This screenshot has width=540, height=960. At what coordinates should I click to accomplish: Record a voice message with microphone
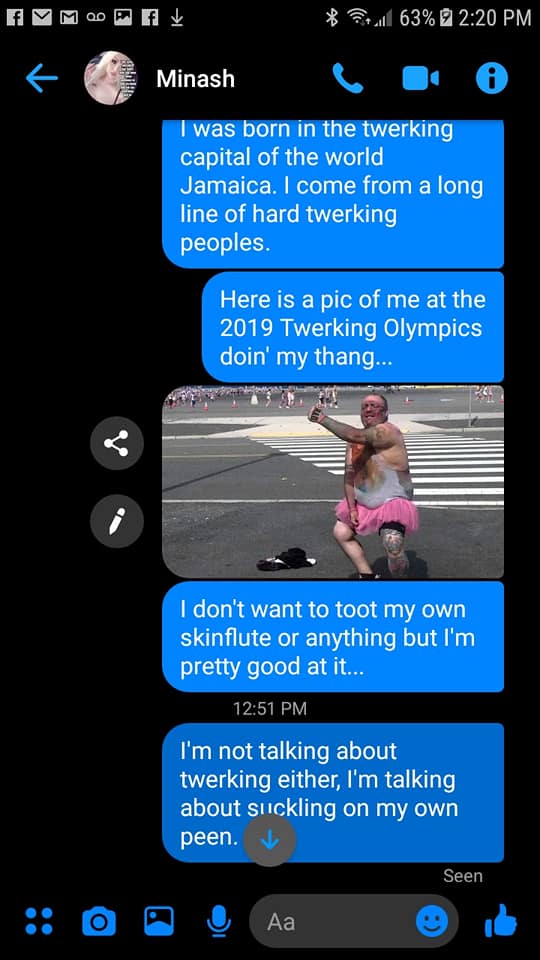point(219,921)
